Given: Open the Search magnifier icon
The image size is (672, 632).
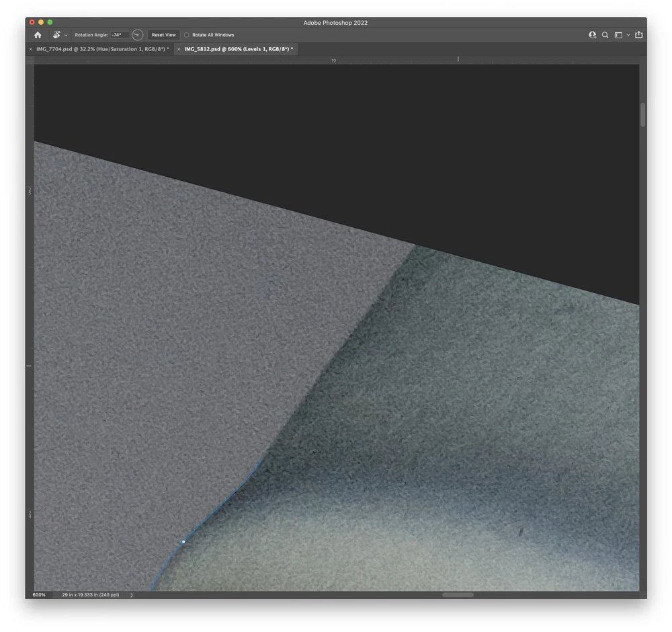Looking at the screenshot, I should [x=605, y=35].
